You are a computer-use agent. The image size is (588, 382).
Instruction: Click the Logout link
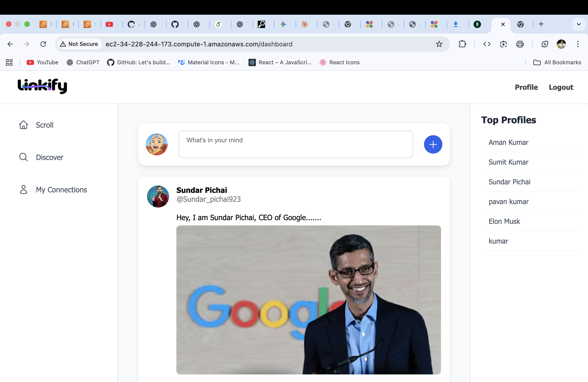[561, 87]
